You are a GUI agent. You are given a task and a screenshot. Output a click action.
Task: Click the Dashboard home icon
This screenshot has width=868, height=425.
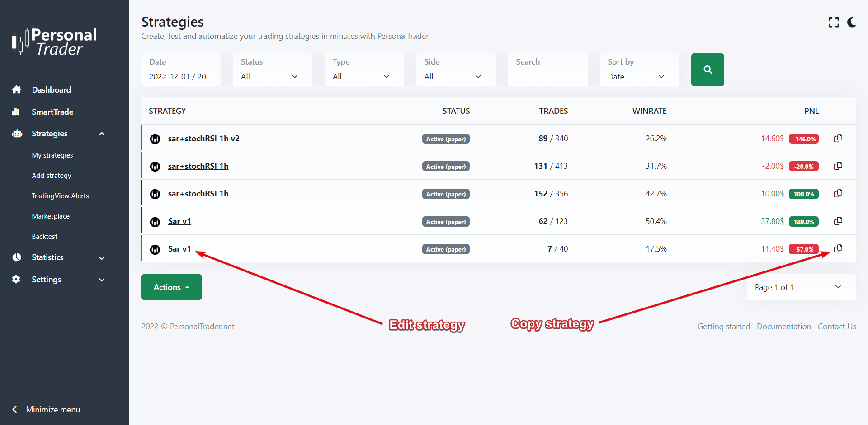click(17, 89)
